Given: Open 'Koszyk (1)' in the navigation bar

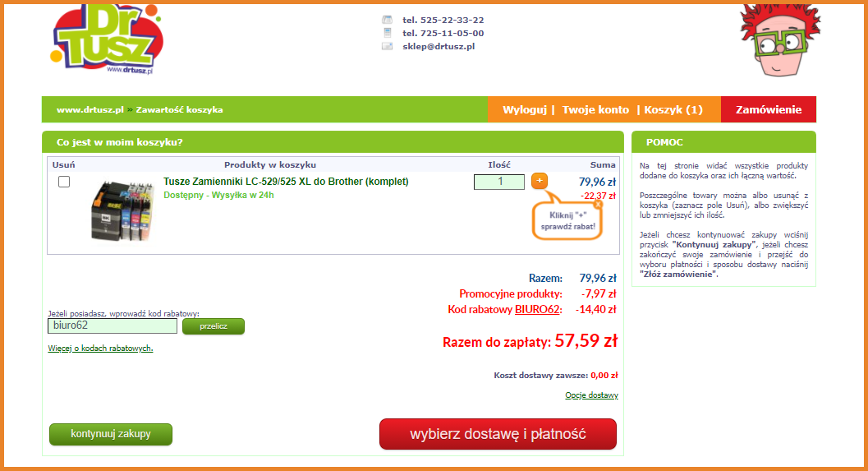Looking at the screenshot, I should (x=673, y=109).
